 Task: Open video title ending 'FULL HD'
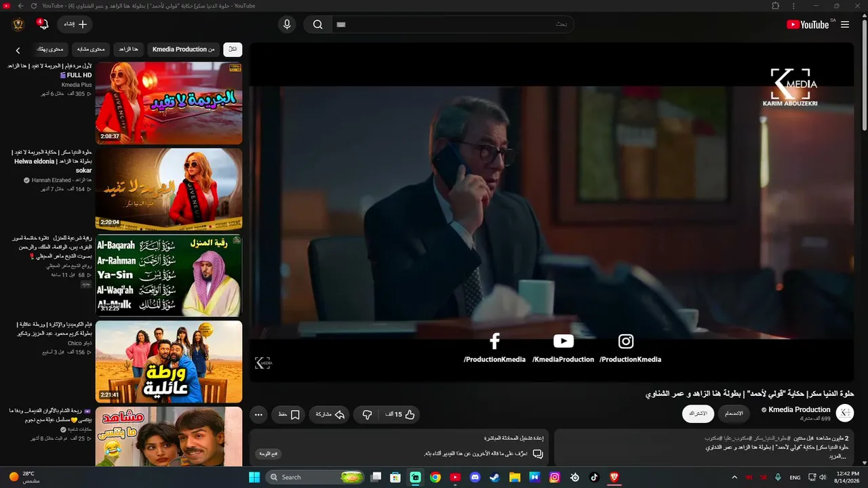click(x=50, y=70)
